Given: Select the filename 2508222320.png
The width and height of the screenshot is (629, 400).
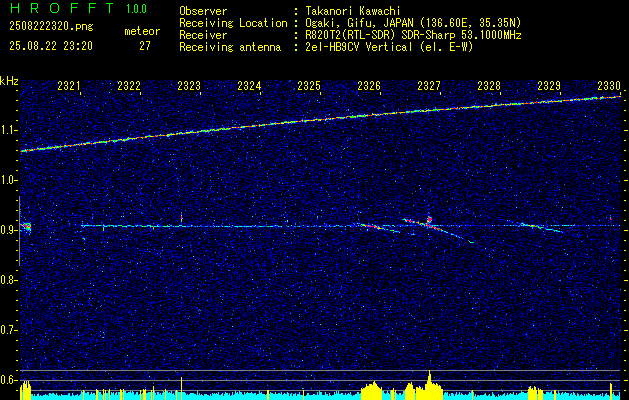Looking at the screenshot, I should 51,27.
